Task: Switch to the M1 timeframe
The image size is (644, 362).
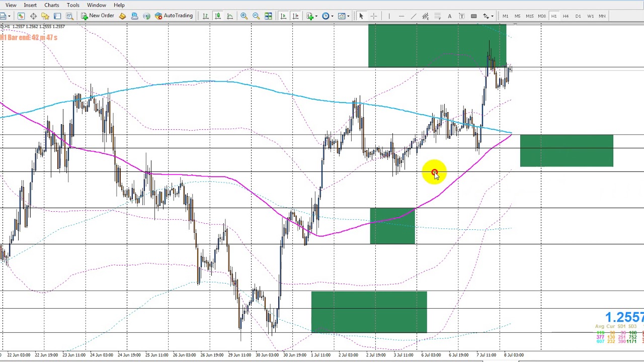Action: tap(506, 16)
